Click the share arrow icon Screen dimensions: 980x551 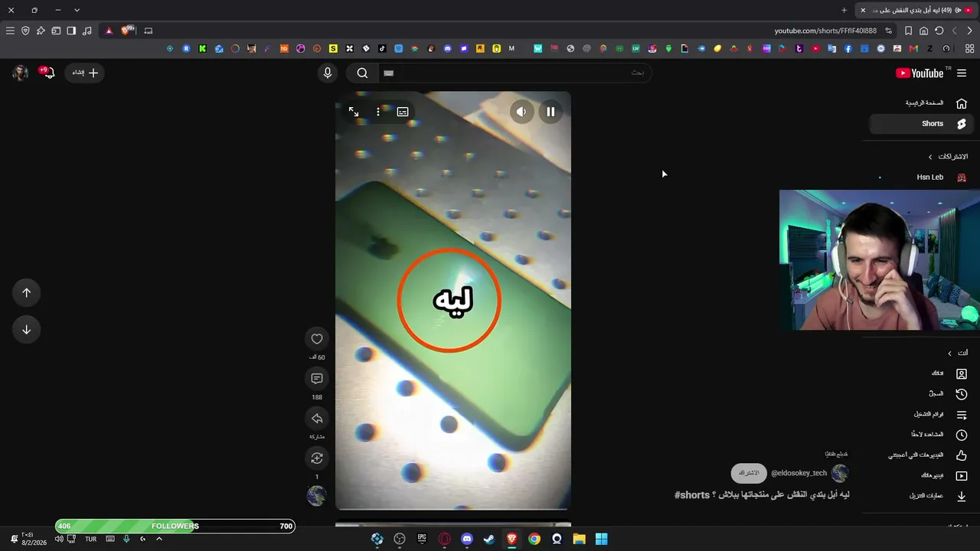click(x=317, y=419)
